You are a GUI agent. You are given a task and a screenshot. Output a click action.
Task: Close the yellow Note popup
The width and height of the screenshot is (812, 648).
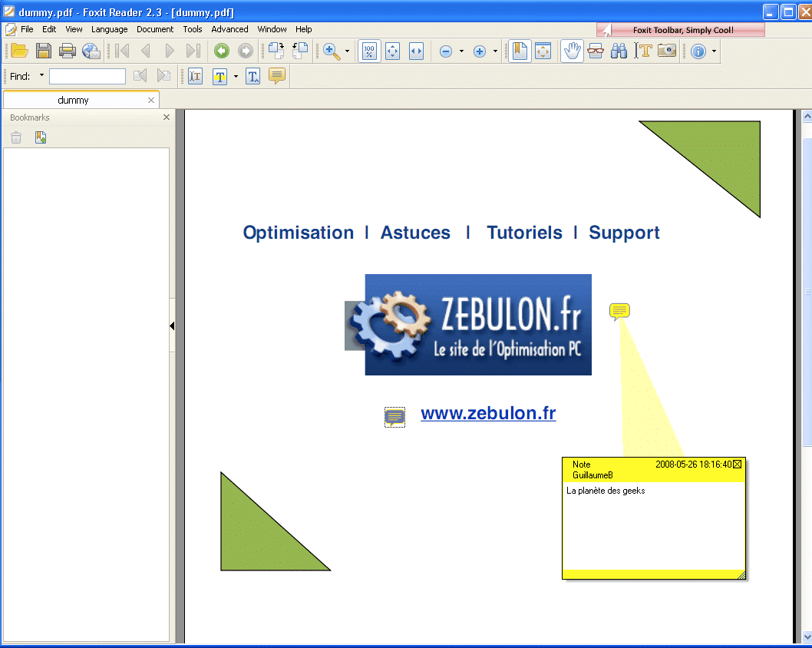click(738, 464)
